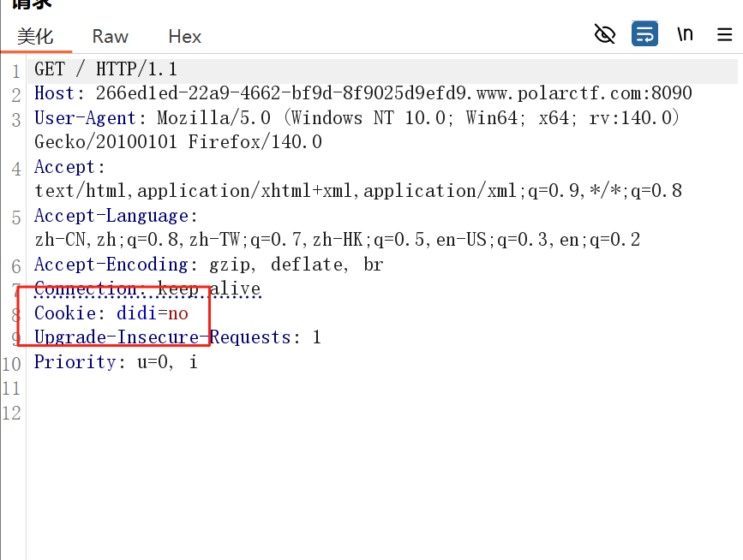Click the Accept-Language header name

111,216
